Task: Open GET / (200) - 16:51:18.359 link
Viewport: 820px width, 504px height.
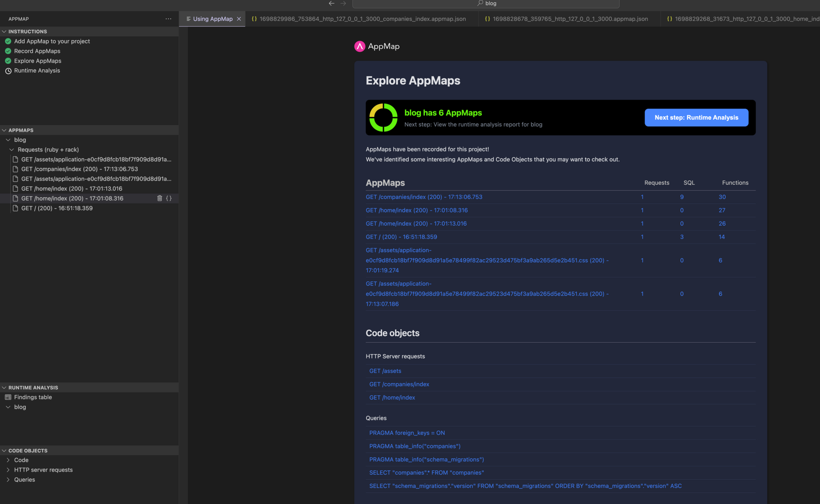Action: [401, 237]
